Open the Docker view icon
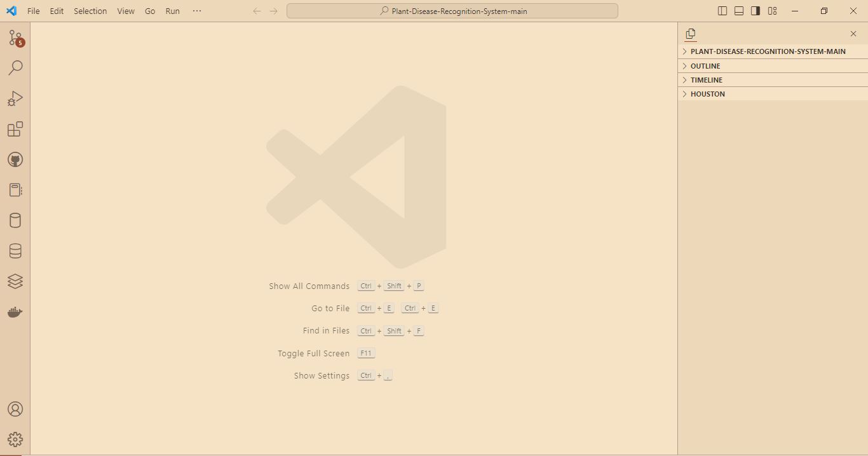The image size is (868, 456). tap(15, 312)
